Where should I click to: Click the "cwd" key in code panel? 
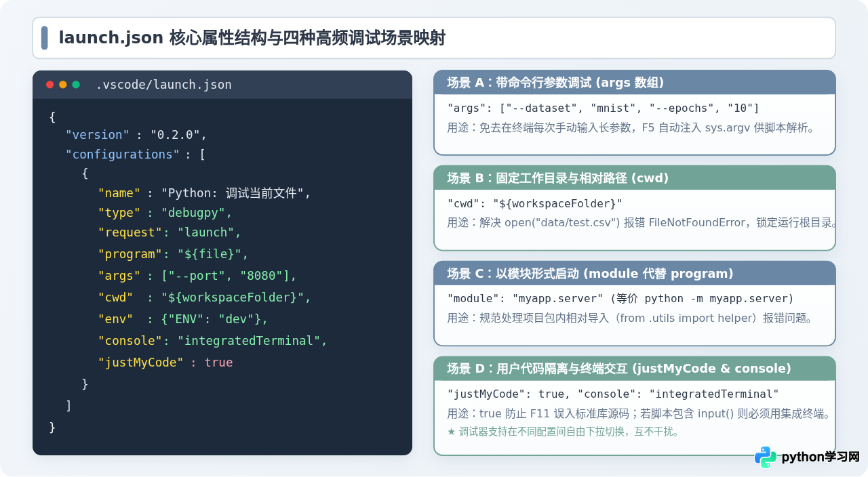[115, 297]
